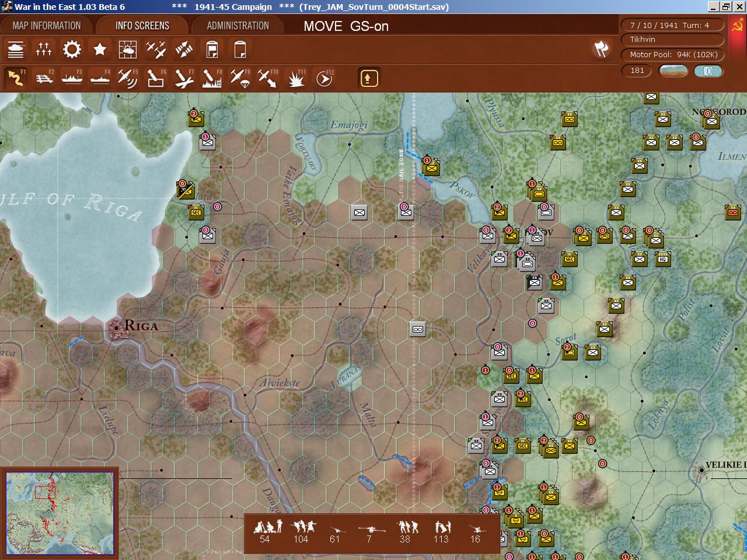747x560 pixels.
Task: Open the air doctrine planes icon
Action: pos(156,50)
